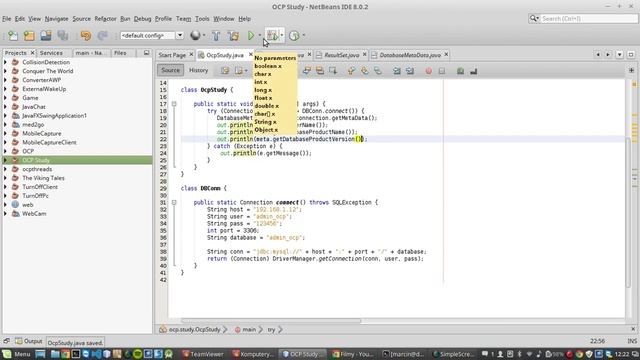Click the Redo toolbar icon
The image size is (640, 360).
(102, 36)
